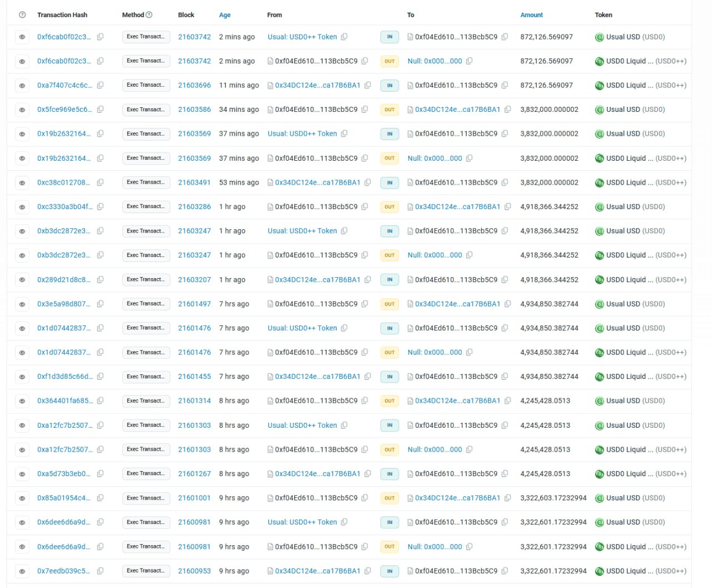This screenshot has width=712, height=588.
Task: Copy hash 0xa5d73b3eb0
Action: click(x=100, y=473)
